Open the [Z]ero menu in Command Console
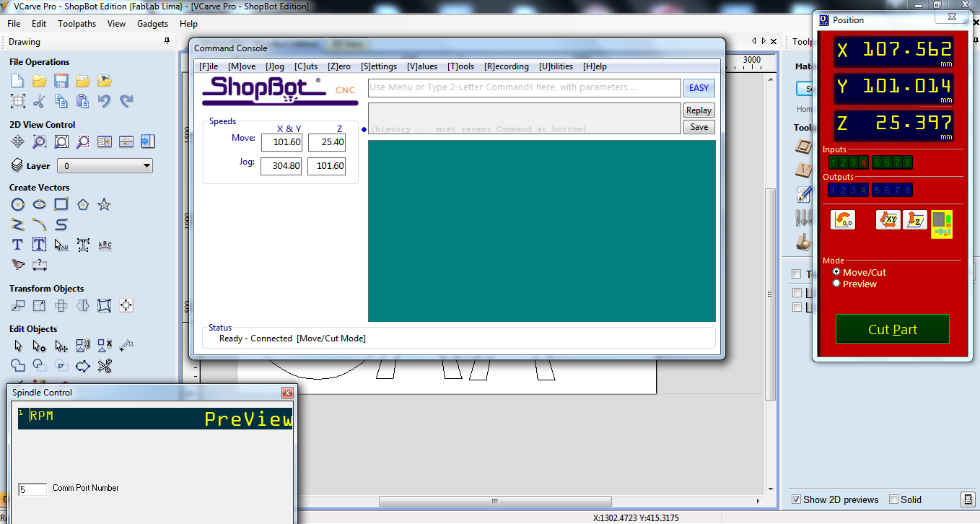Image resolution: width=980 pixels, height=524 pixels. [339, 66]
